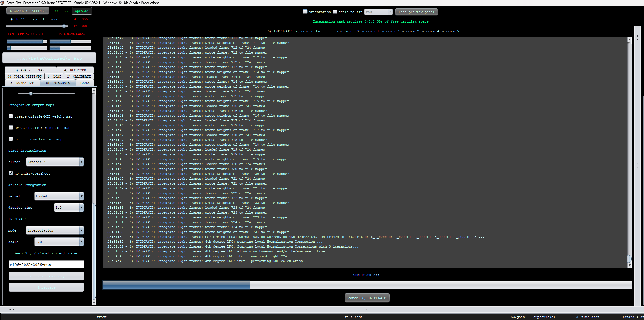Click the left panel scroll-down arrow

pos(94,303)
